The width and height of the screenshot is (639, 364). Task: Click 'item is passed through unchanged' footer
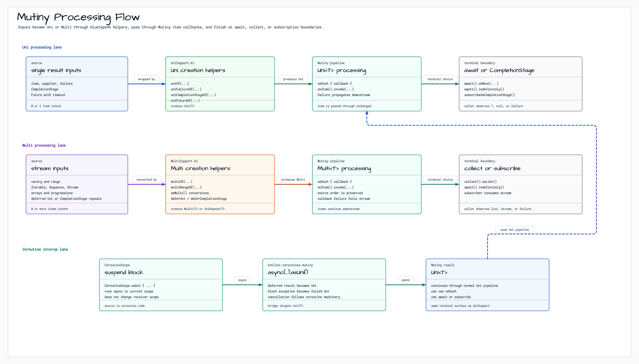tap(344, 106)
